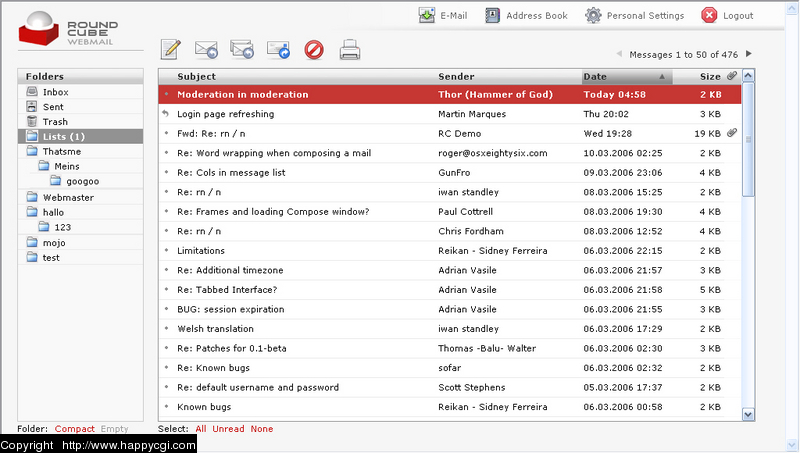Click the test folder icon
This screenshot has height=453, width=800.
32,257
